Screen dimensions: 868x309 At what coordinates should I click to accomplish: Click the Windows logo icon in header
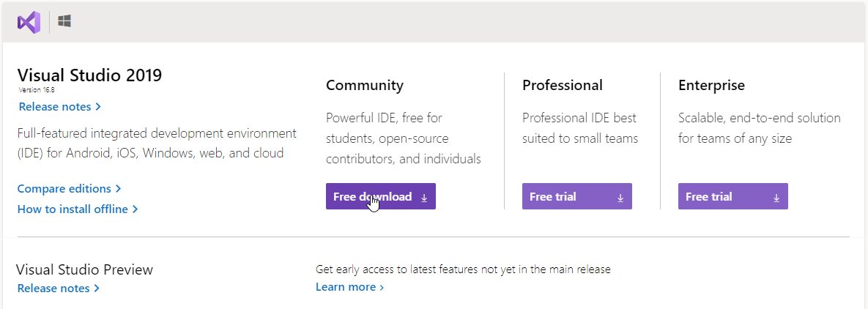(64, 22)
